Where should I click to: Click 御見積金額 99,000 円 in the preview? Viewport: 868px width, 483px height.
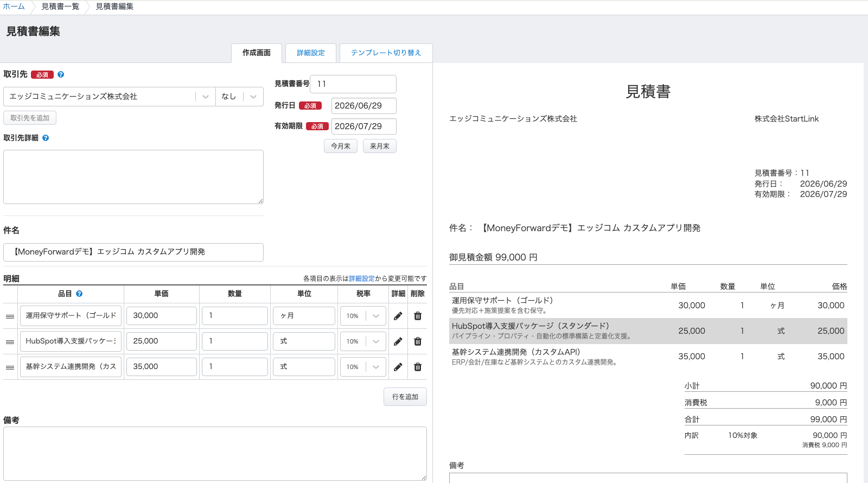pos(493,257)
